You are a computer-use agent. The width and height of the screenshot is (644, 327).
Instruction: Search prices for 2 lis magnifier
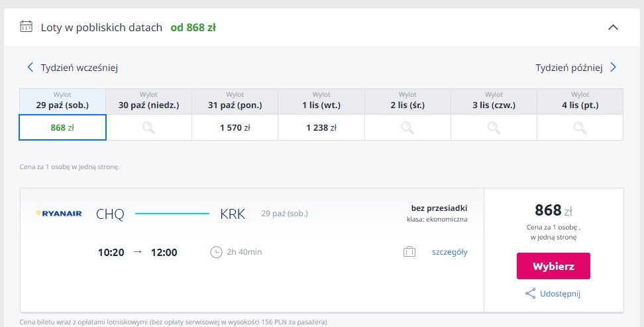(407, 127)
